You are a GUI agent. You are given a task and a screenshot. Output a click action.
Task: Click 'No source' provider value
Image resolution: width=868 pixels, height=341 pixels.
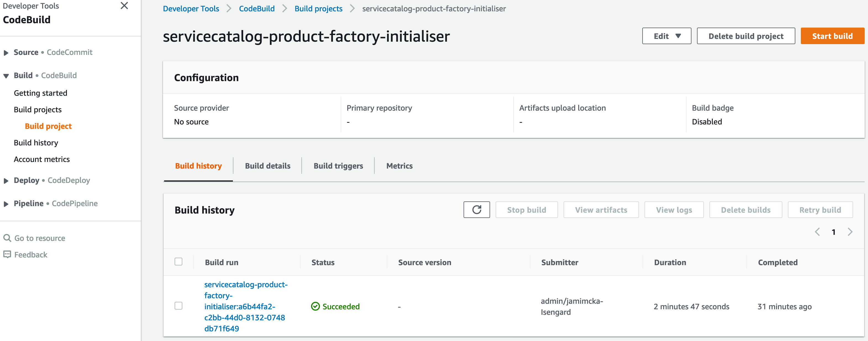pyautogui.click(x=191, y=121)
